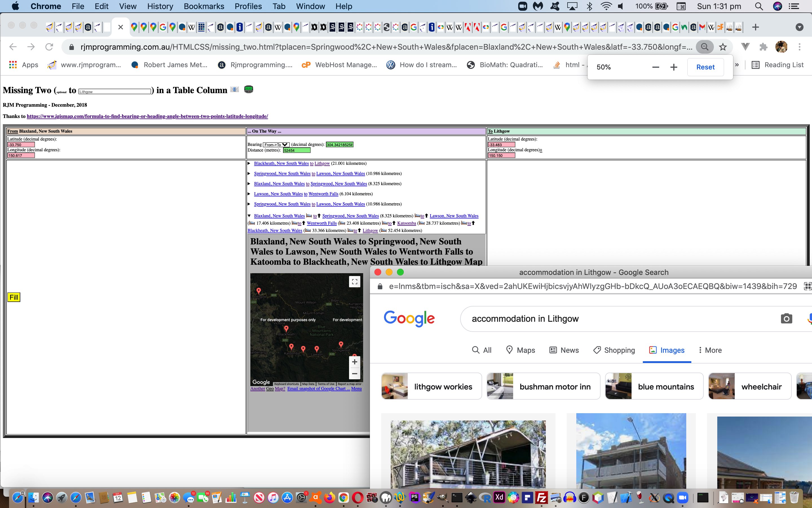Open the More menu in Google search tabs
This screenshot has width=812, height=508.
click(x=710, y=350)
